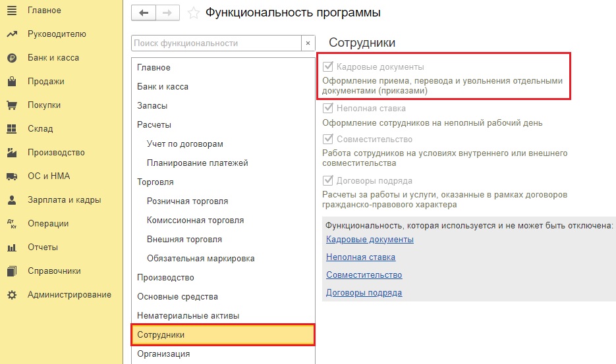The image size is (616, 364).
Task: Select Расчеты in the functionality list
Action: pyautogui.click(x=223, y=125)
